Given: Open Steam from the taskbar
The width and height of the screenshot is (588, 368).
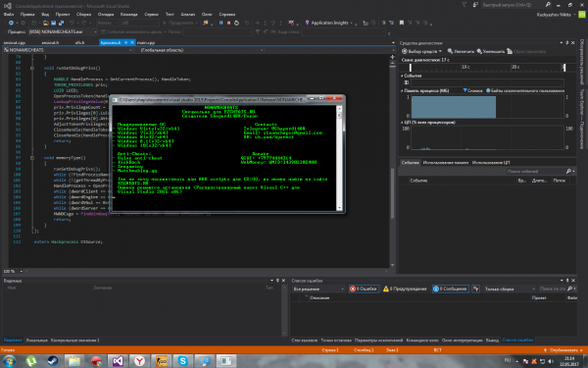Looking at the screenshot, I should (53, 361).
